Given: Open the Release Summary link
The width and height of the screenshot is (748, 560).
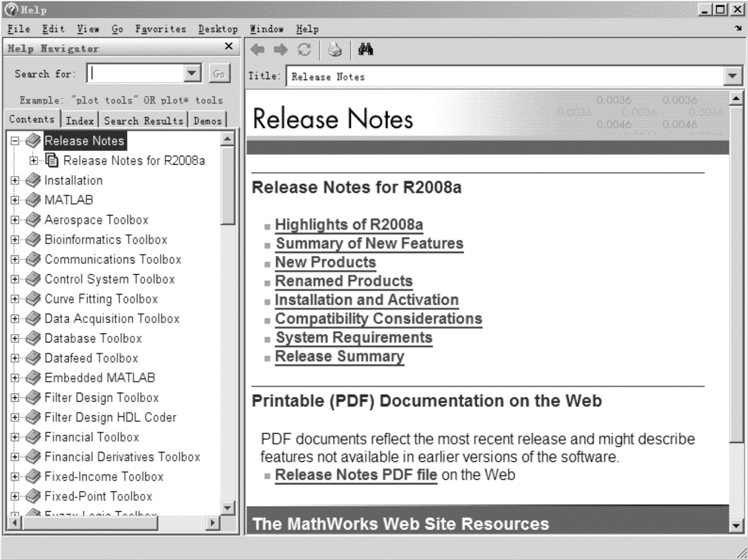Looking at the screenshot, I should 340,357.
